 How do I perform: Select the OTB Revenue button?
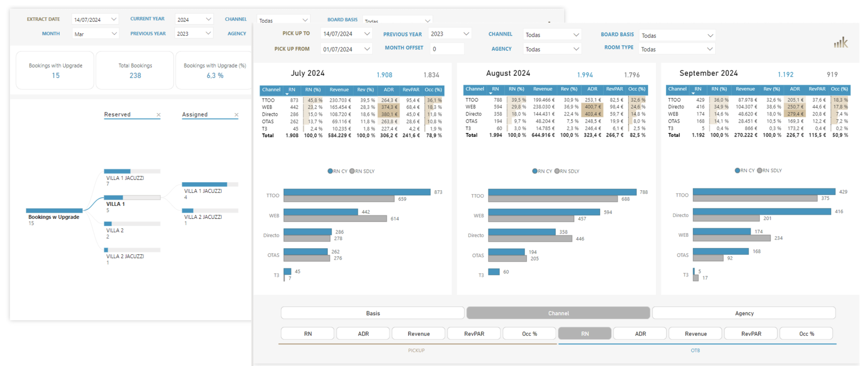(695, 333)
